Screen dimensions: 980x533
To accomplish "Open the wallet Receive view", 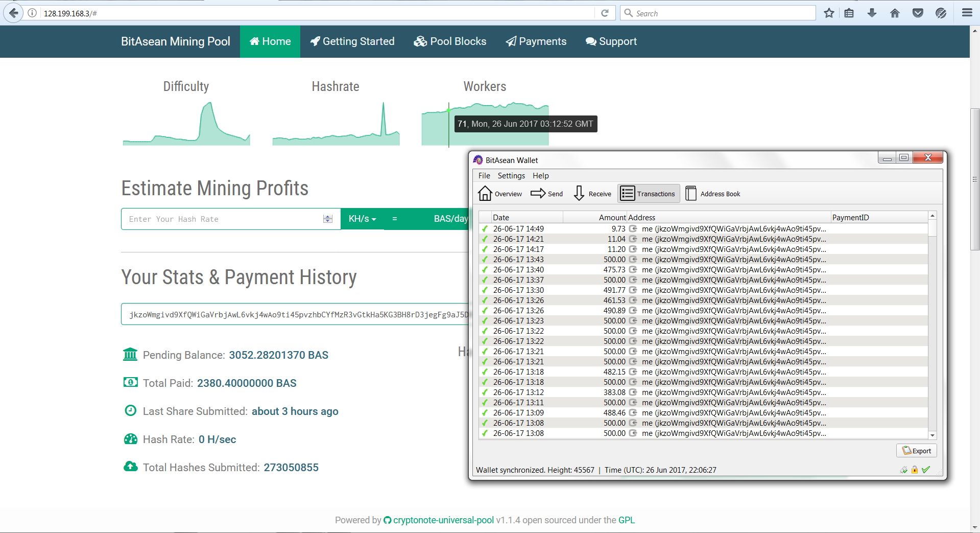I will [592, 194].
